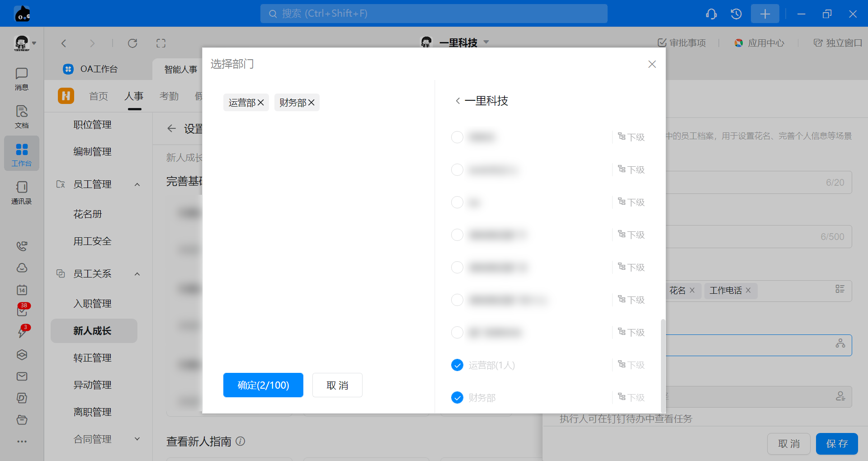868x461 pixels.
Task: Confirm selection with 确定(2/100) button
Action: click(263, 385)
